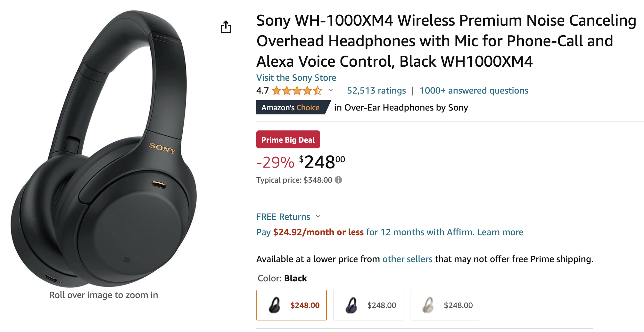The image size is (644, 332).
Task: View the 1000+ answered questions
Action: (474, 91)
